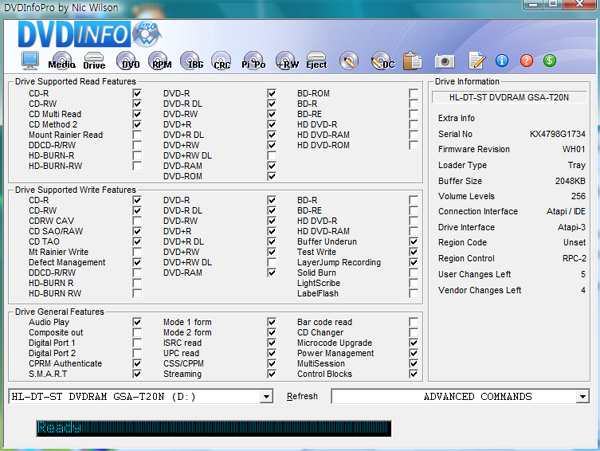600x451 pixels.
Task: Click the Atapi / IDE interface value
Action: coord(566,211)
